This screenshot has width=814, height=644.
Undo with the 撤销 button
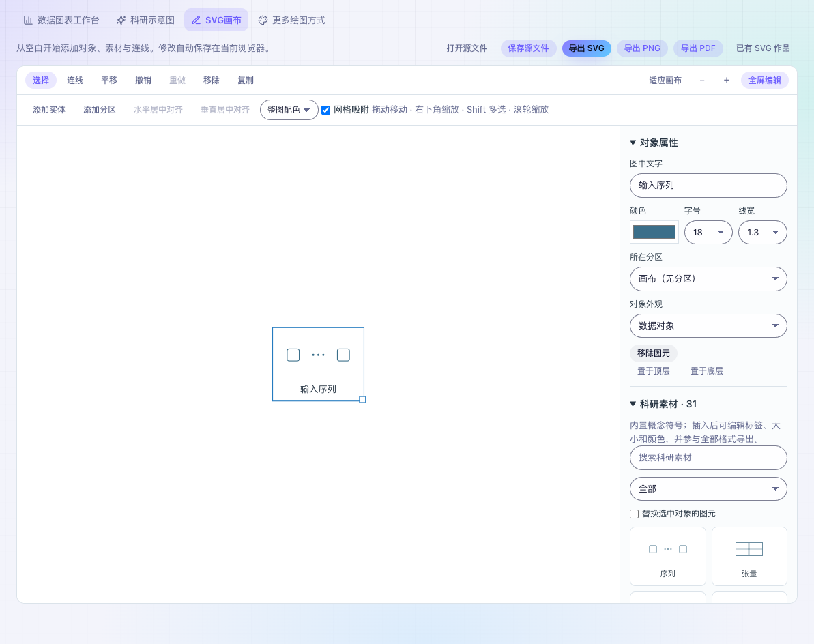click(143, 80)
